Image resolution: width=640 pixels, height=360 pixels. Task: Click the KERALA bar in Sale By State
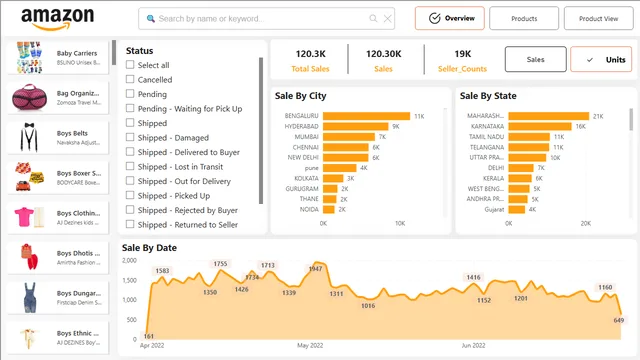click(520, 178)
